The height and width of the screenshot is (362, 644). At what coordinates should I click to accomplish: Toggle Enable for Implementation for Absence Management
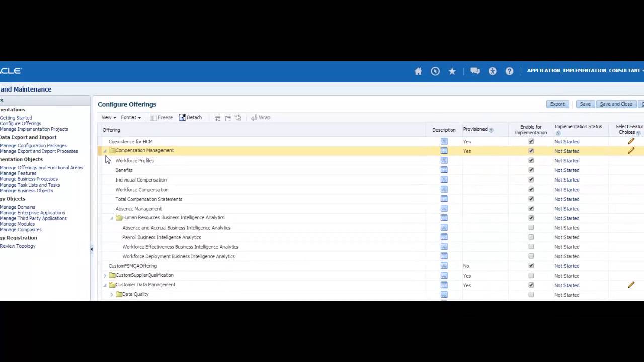531,208
